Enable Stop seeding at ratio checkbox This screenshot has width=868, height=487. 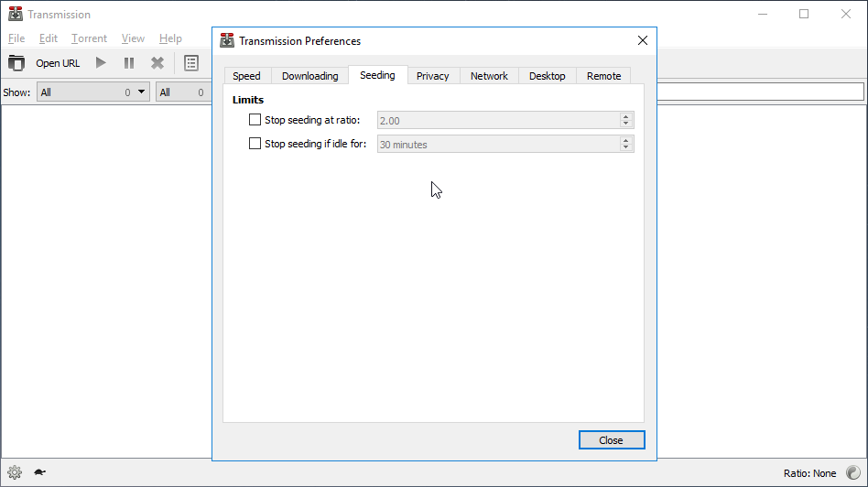[255, 120]
